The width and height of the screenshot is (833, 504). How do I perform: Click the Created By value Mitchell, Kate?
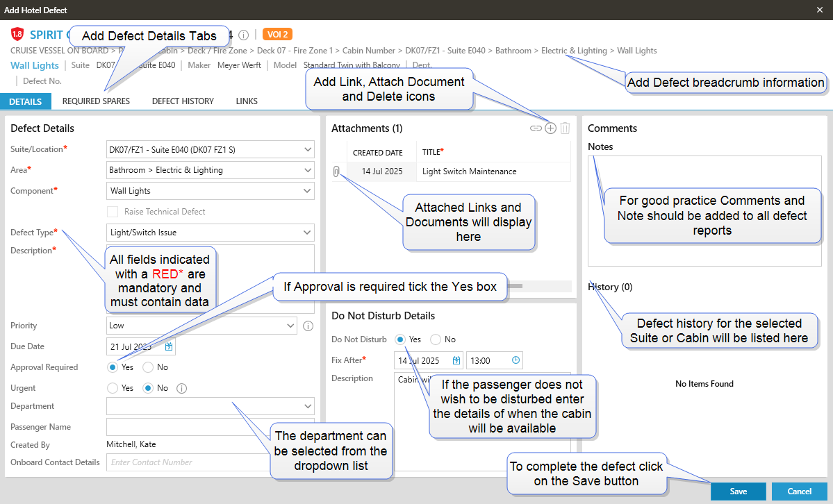(x=131, y=444)
